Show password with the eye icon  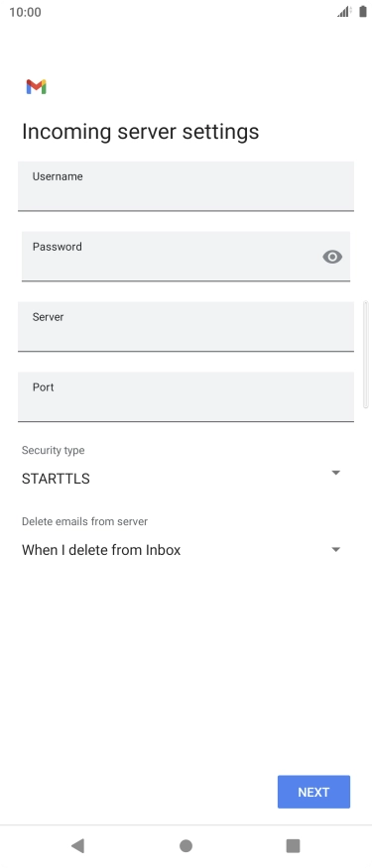[x=332, y=257]
